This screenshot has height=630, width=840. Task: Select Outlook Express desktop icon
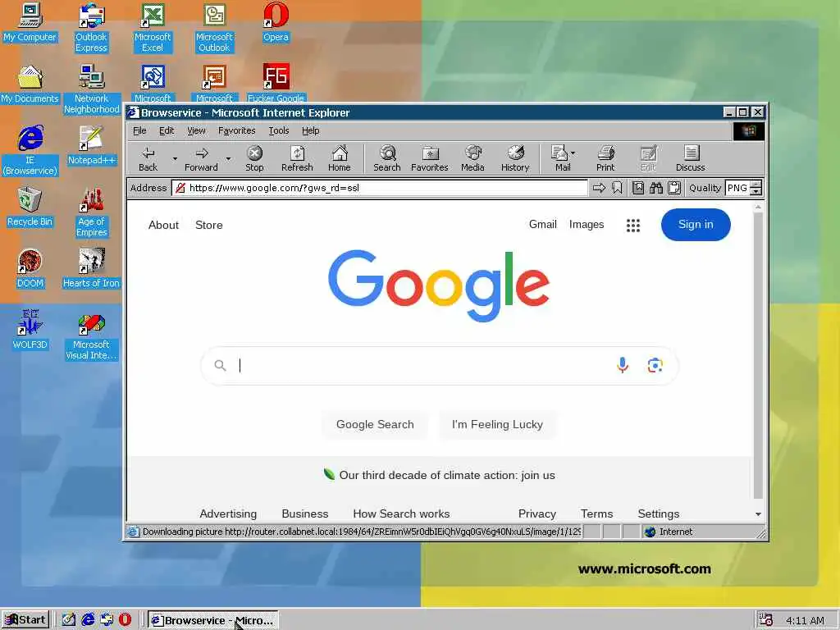pyautogui.click(x=92, y=28)
